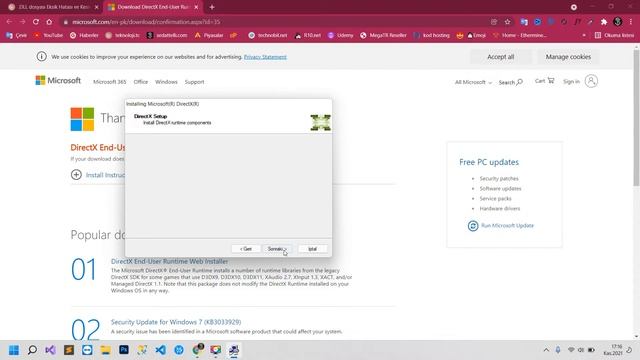Open Manage cookies

tap(568, 57)
